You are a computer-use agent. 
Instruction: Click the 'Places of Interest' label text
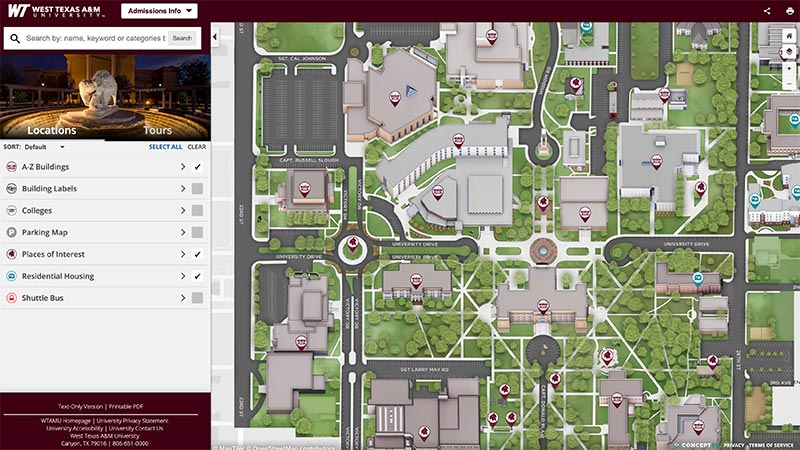point(53,254)
